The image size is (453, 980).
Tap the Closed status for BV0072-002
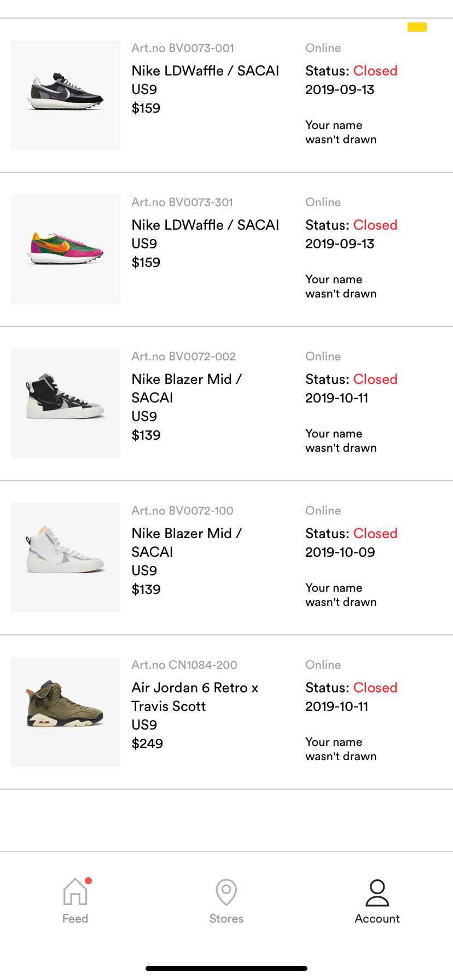pos(375,379)
